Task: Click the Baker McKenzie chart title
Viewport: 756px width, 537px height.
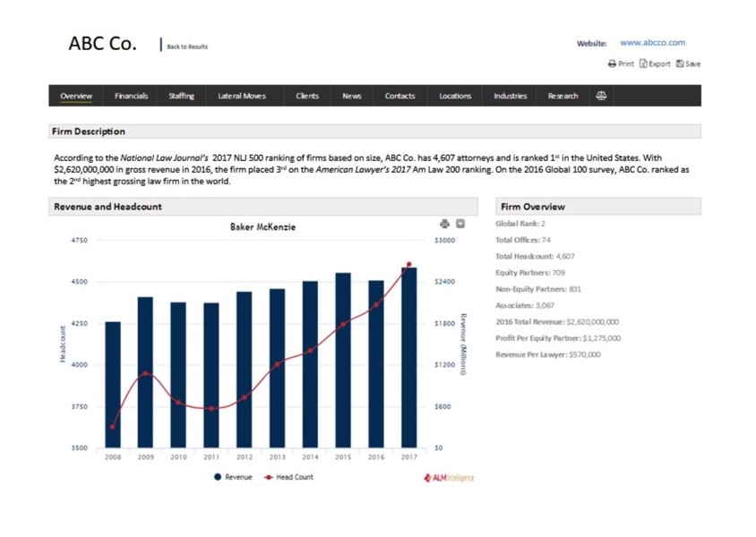Action: point(262,226)
